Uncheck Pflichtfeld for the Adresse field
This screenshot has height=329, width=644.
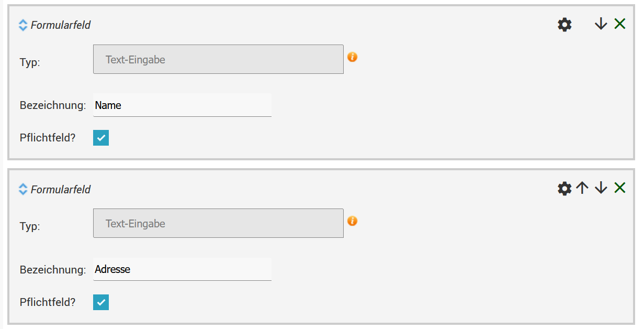(101, 302)
